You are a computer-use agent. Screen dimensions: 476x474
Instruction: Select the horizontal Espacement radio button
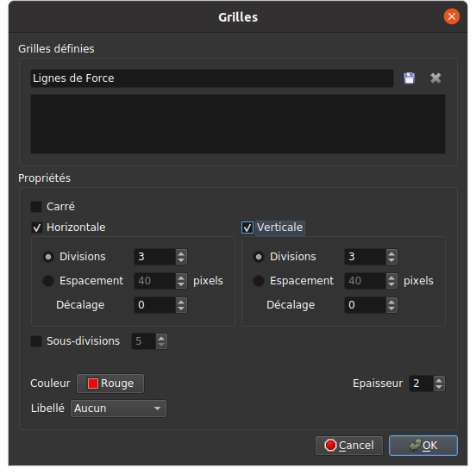[x=48, y=281]
